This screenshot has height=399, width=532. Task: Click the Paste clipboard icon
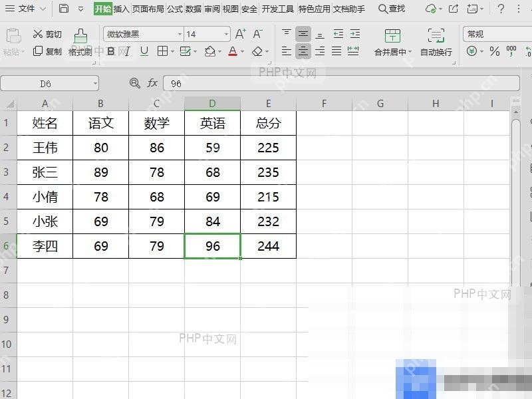point(13,36)
